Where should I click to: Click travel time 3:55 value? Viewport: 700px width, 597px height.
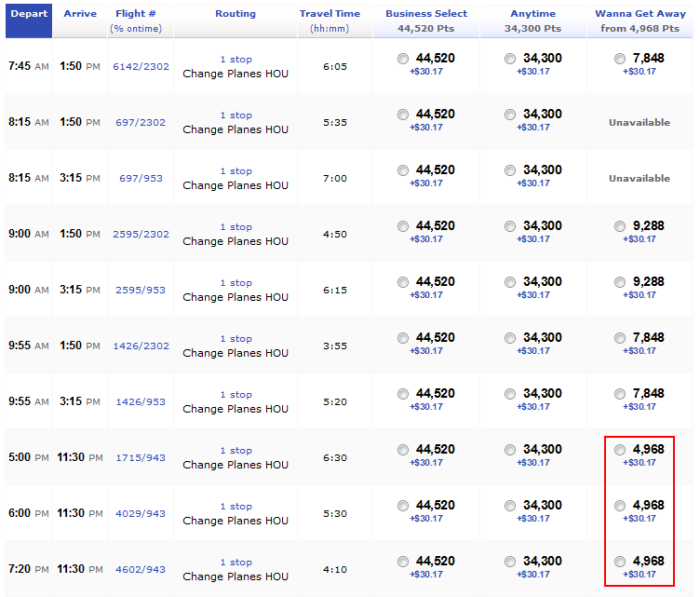coord(335,346)
